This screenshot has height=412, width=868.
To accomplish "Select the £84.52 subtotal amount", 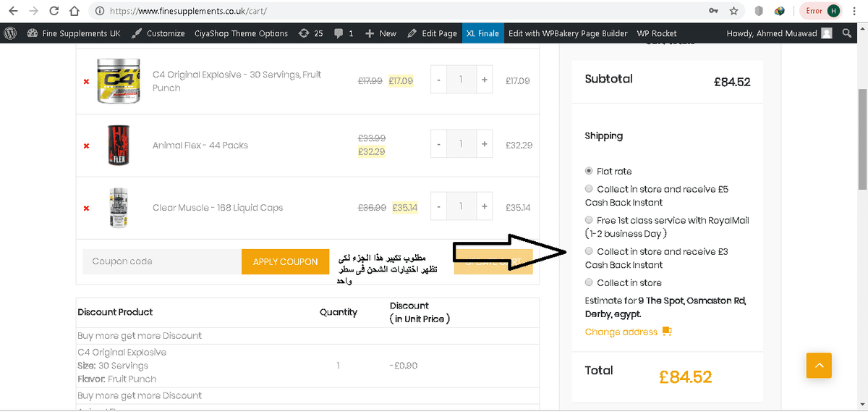I will (731, 82).
